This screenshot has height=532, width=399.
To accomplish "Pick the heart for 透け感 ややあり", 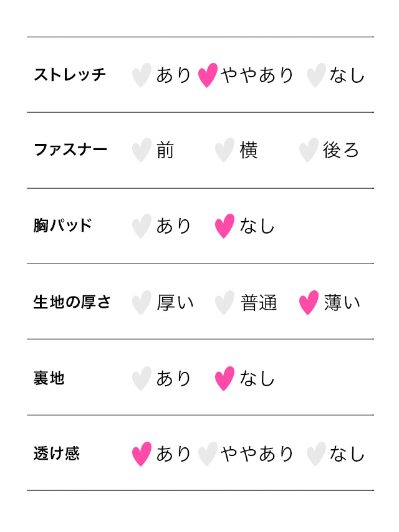I will click(x=208, y=454).
